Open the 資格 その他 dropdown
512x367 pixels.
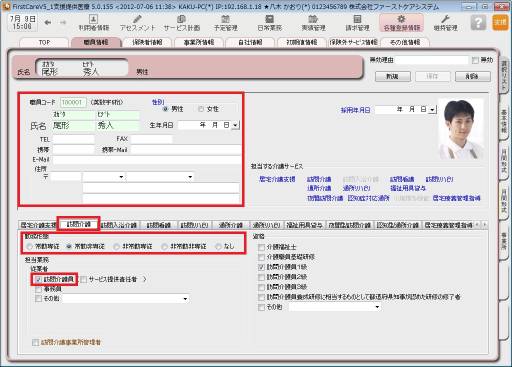[377, 307]
